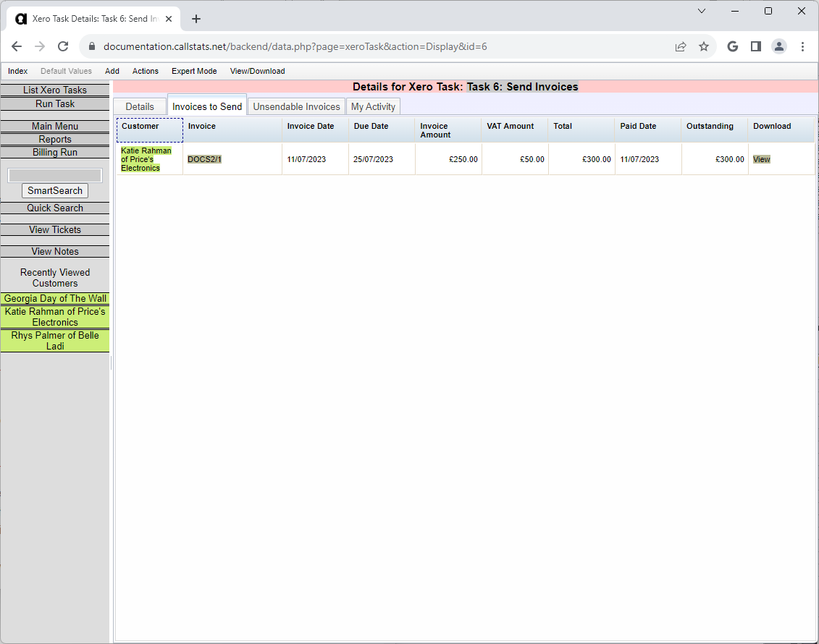This screenshot has width=819, height=644.
Task: Switch to the Unsendable Invoices tab
Action: pos(296,106)
